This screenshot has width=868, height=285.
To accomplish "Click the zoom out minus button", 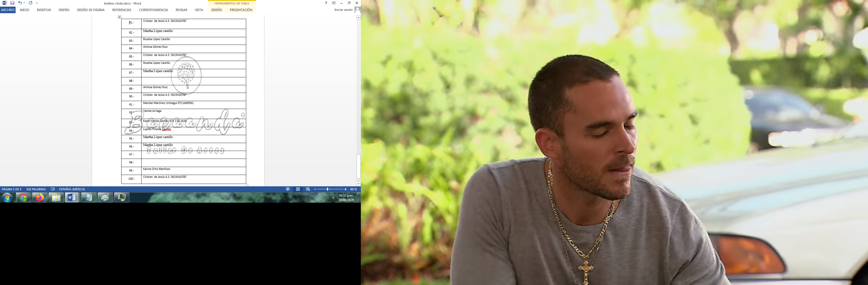I will 315,189.
